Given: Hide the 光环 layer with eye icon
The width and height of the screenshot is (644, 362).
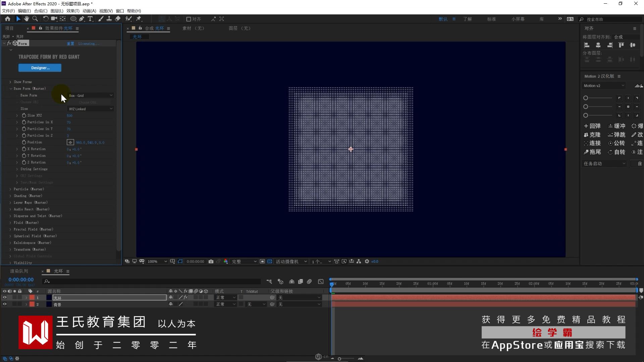Looking at the screenshot, I should tap(5, 298).
